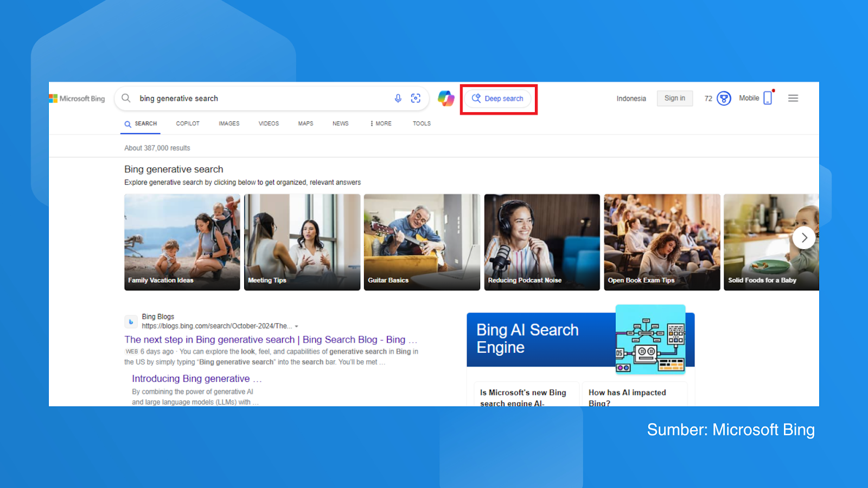Open the hamburger settings menu
Image resolution: width=868 pixels, height=488 pixels.
pyautogui.click(x=793, y=98)
